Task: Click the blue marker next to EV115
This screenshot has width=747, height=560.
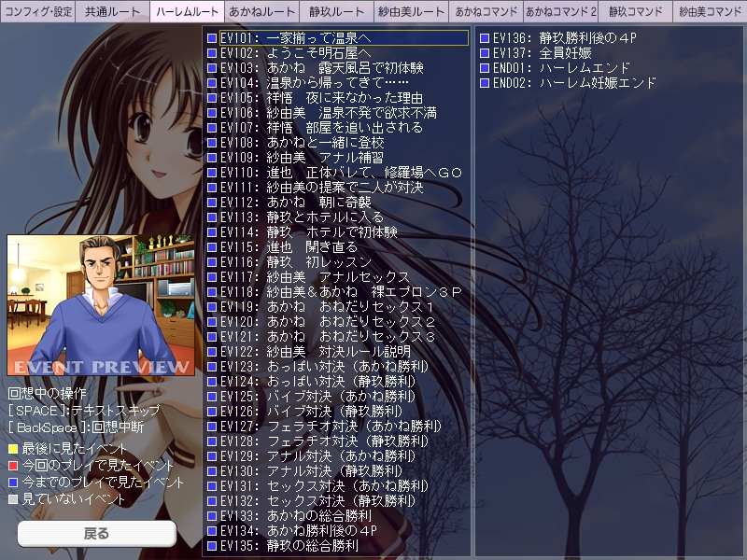Action: tap(212, 247)
